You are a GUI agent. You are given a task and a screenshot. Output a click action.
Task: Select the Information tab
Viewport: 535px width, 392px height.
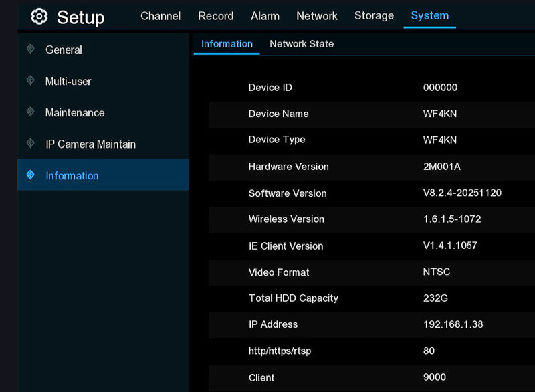pos(226,43)
